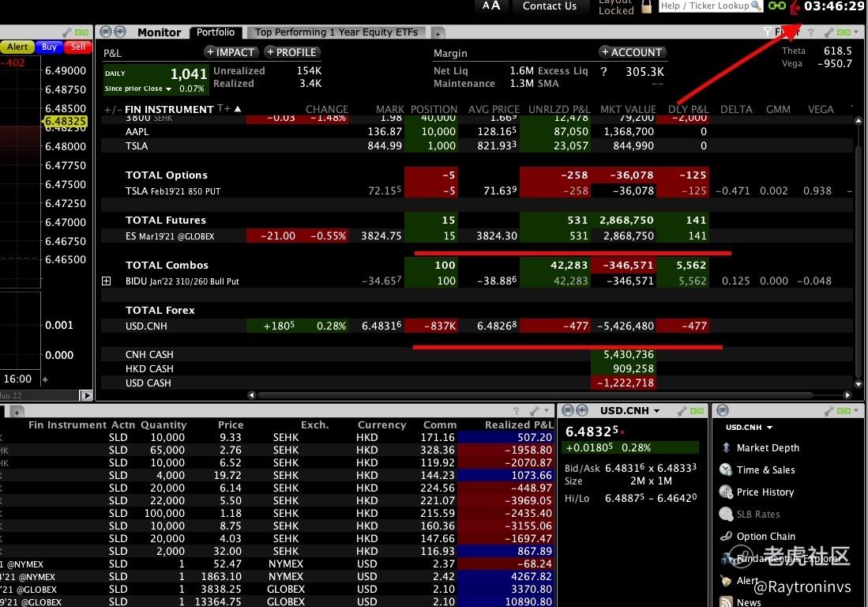The width and height of the screenshot is (868, 607).
Task: Click the USD.CNH quote panel green link icon
Action: coord(697,411)
